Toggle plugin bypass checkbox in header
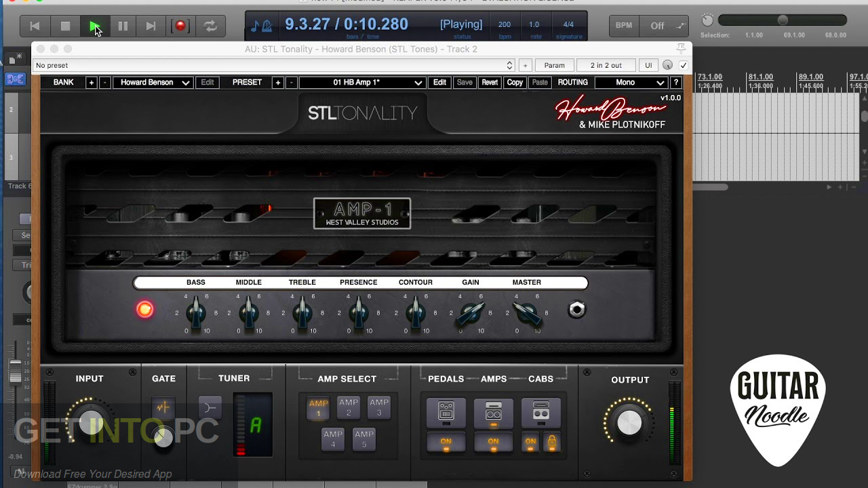This screenshot has height=488, width=868. click(x=684, y=65)
